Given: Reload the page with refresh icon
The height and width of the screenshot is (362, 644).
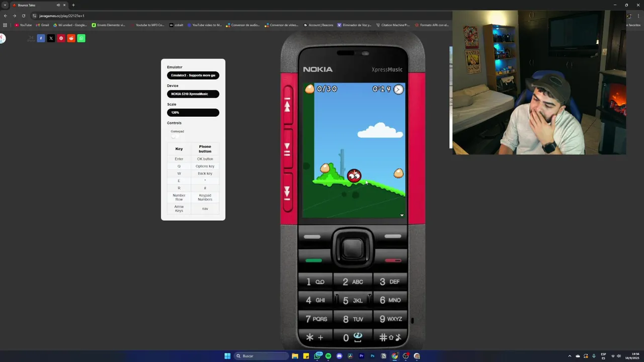Looking at the screenshot, I should point(23,16).
